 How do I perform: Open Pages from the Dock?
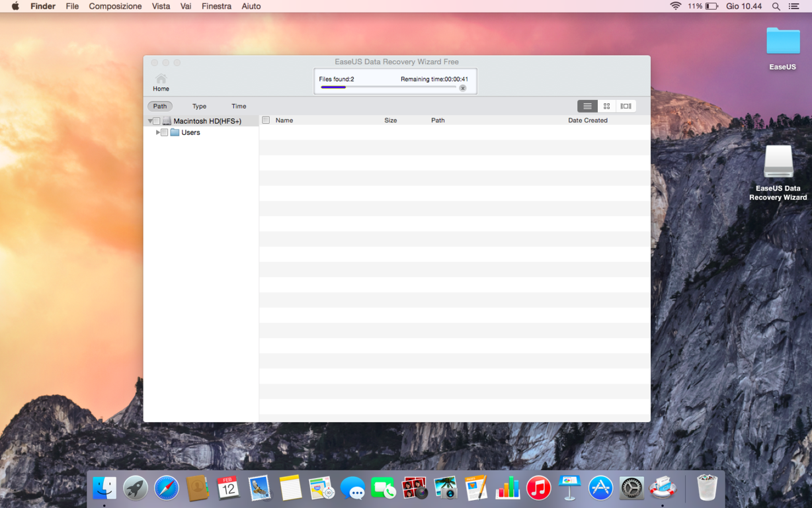(x=476, y=488)
